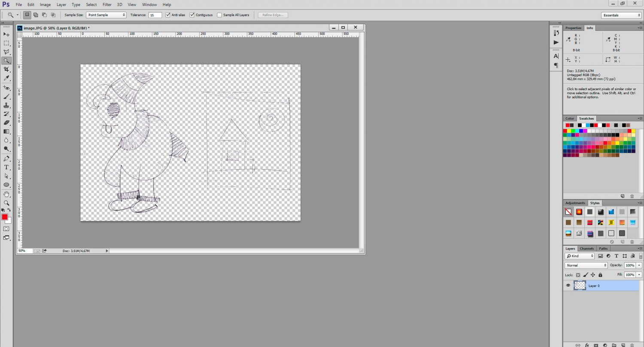The height and width of the screenshot is (347, 644).
Task: Select the Zoom tool
Action: click(x=6, y=203)
